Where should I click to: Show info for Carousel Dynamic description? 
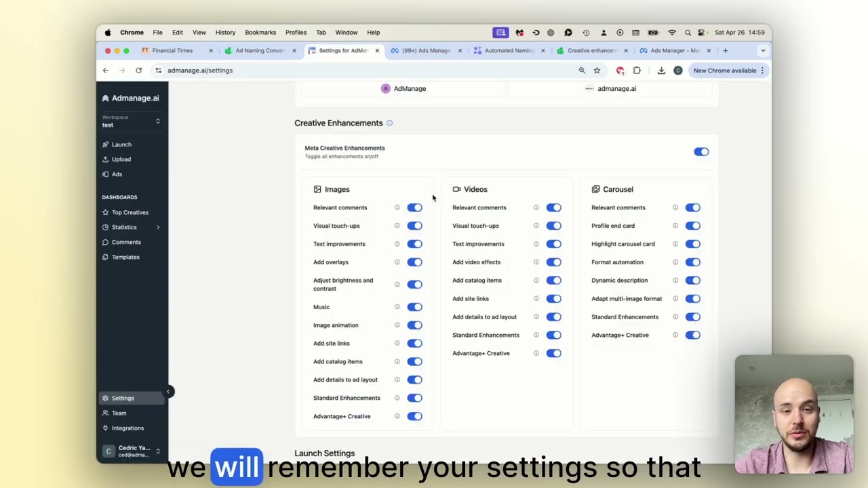(x=675, y=281)
